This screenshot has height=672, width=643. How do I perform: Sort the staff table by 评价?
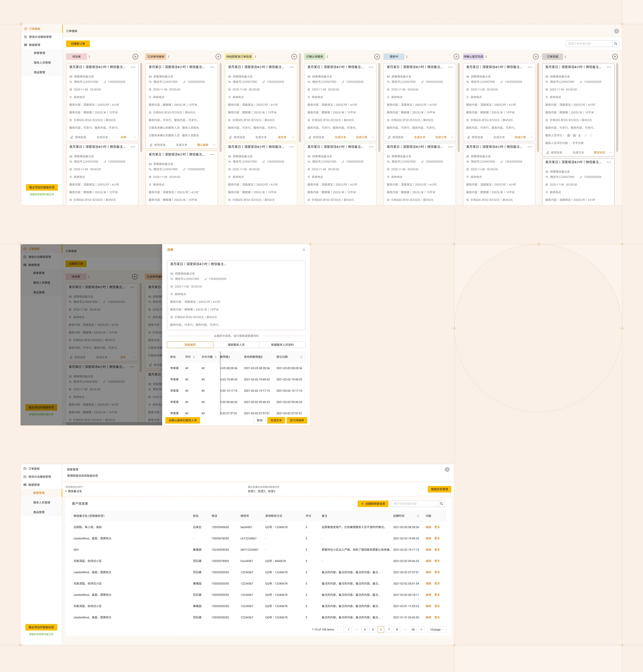(194, 357)
